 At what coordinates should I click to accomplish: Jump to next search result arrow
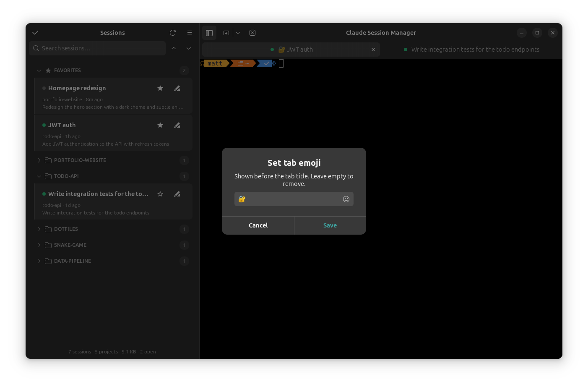tap(189, 48)
